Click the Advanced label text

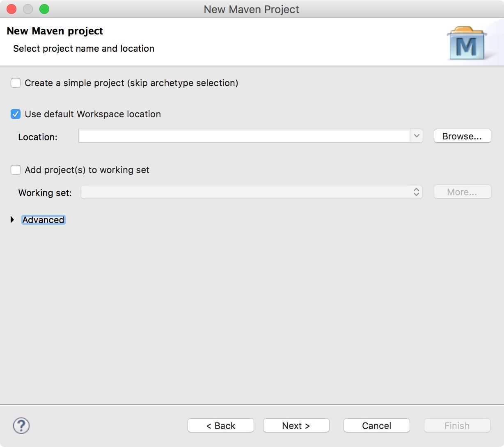coord(43,220)
